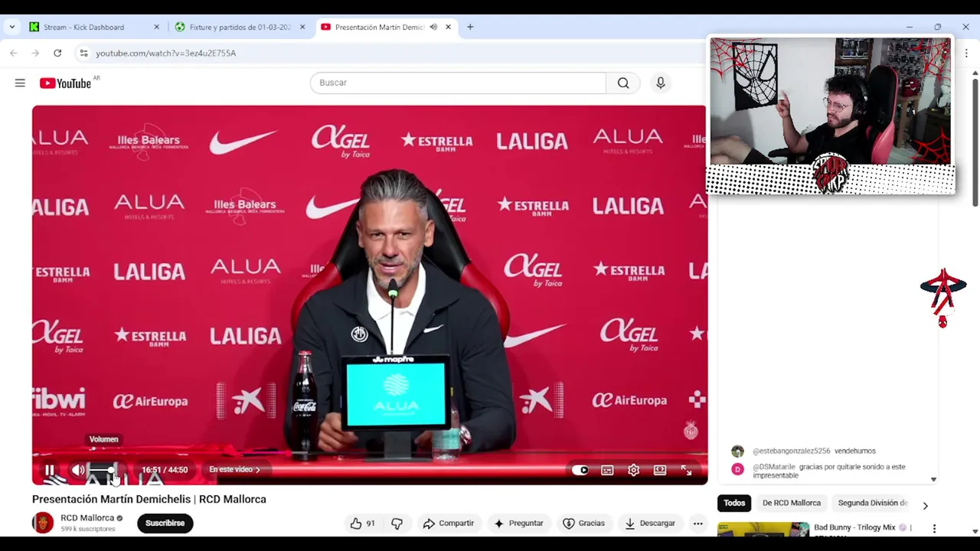Open options for Bad Bunny Trilogy Mix video
980x551 pixels.
tap(934, 528)
